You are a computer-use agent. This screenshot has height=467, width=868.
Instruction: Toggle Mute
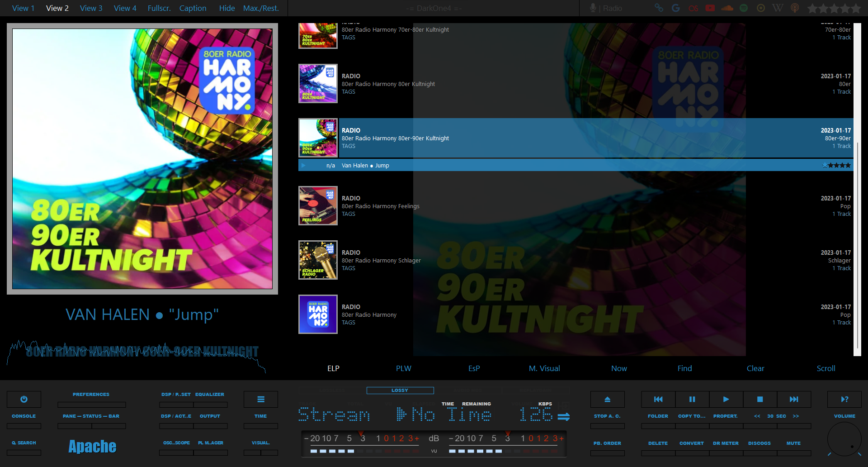click(793, 443)
